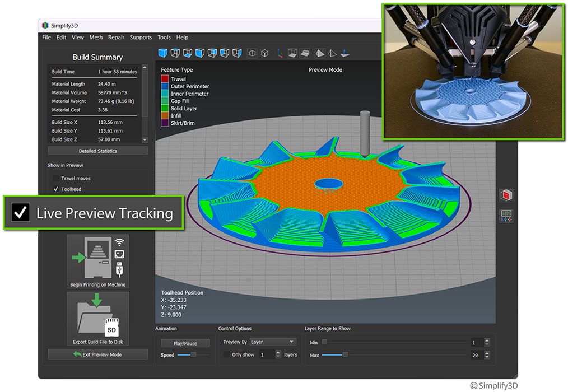Image resolution: width=568 pixels, height=392 pixels.
Task: Open the Repair menu
Action: pos(116,38)
